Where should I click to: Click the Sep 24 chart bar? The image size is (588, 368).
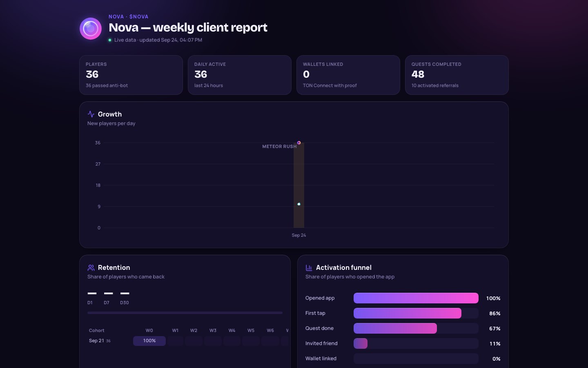point(299,185)
